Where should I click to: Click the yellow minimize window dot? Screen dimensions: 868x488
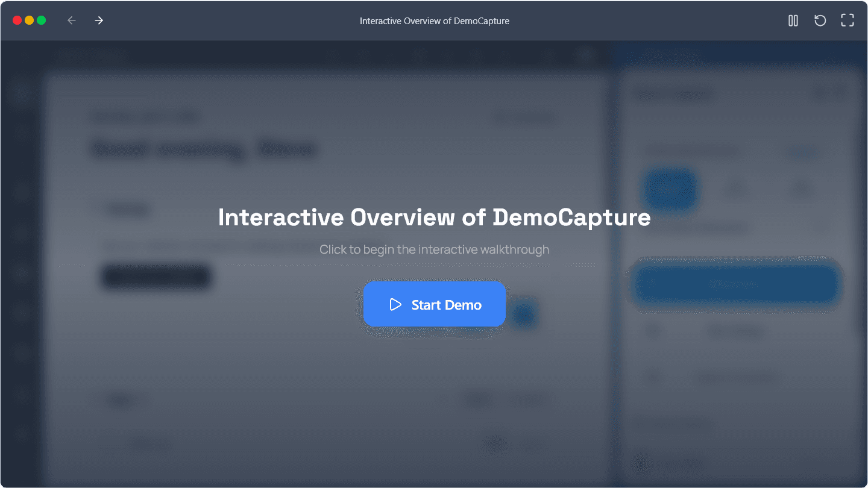point(29,20)
